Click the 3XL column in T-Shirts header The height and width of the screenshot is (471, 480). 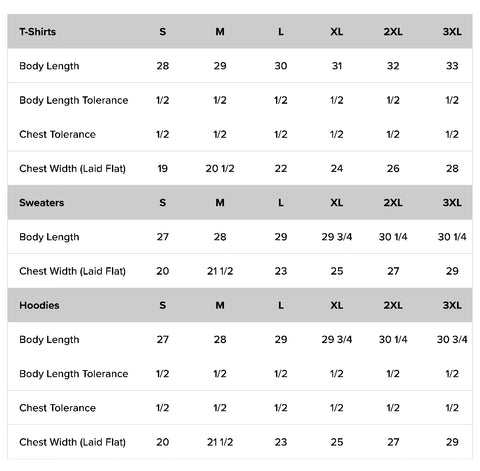tap(452, 32)
